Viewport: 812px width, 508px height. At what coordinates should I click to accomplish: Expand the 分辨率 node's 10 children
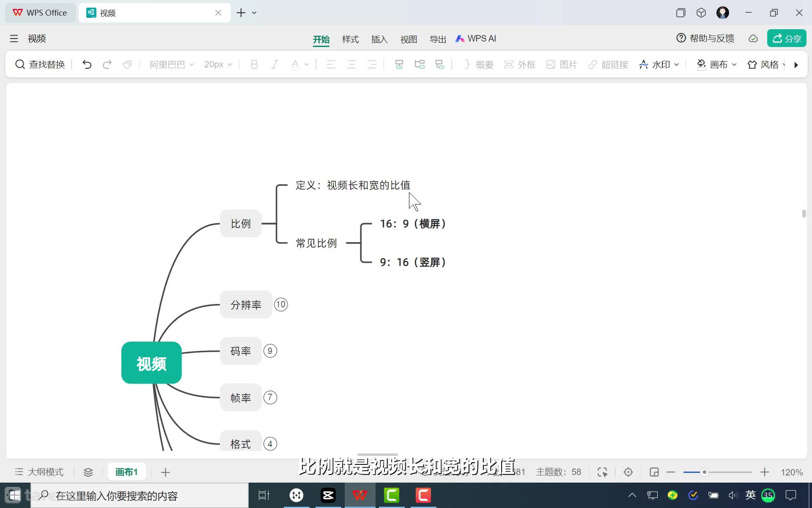[x=281, y=304]
